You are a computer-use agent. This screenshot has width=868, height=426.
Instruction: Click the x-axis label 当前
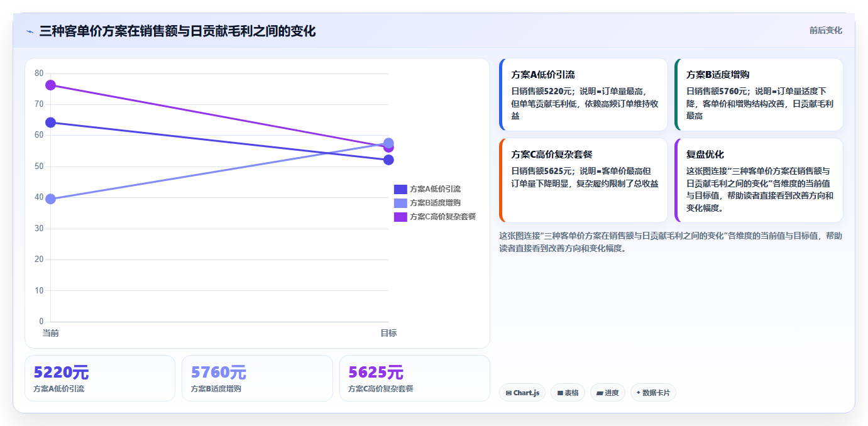51,333
